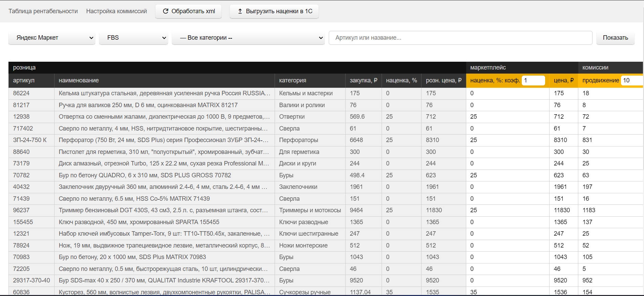Open the Яндекс Маркет marketplace dropdown
This screenshot has height=296, width=644.
tap(52, 38)
